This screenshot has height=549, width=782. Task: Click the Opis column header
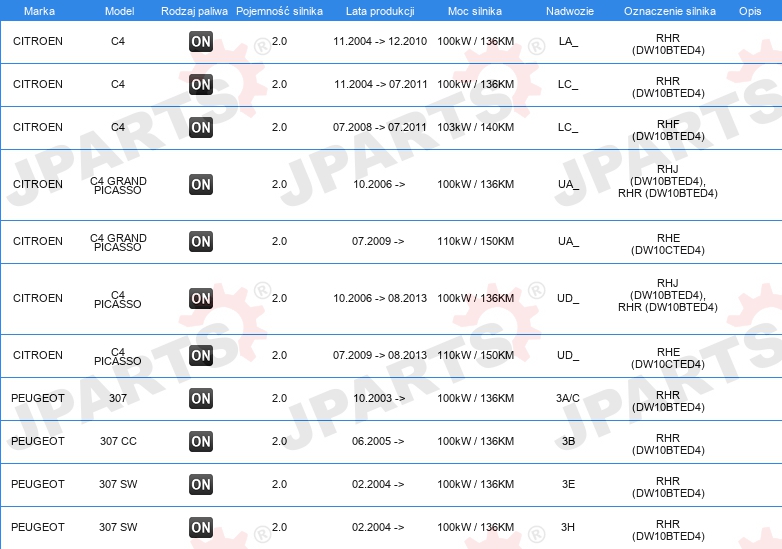click(750, 11)
